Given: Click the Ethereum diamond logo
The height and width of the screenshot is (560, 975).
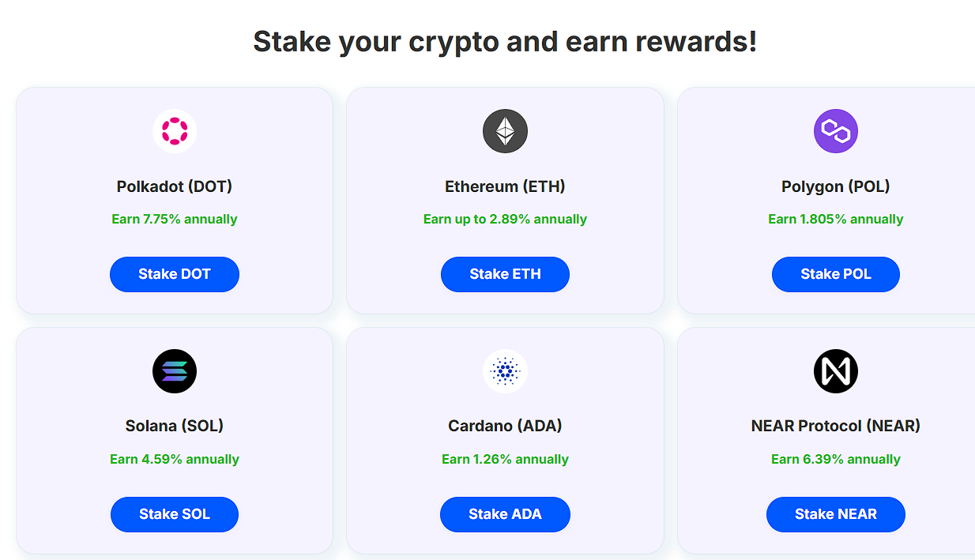Looking at the screenshot, I should tap(505, 131).
